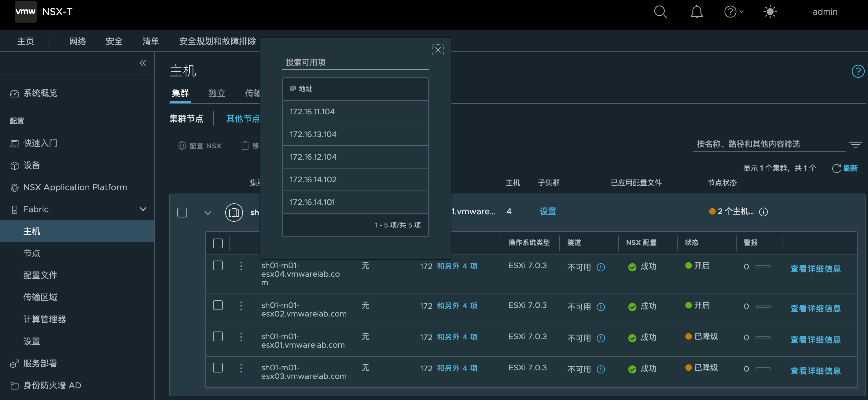Show tunnel info for esx01
The height and width of the screenshot is (400, 868).
click(601, 338)
